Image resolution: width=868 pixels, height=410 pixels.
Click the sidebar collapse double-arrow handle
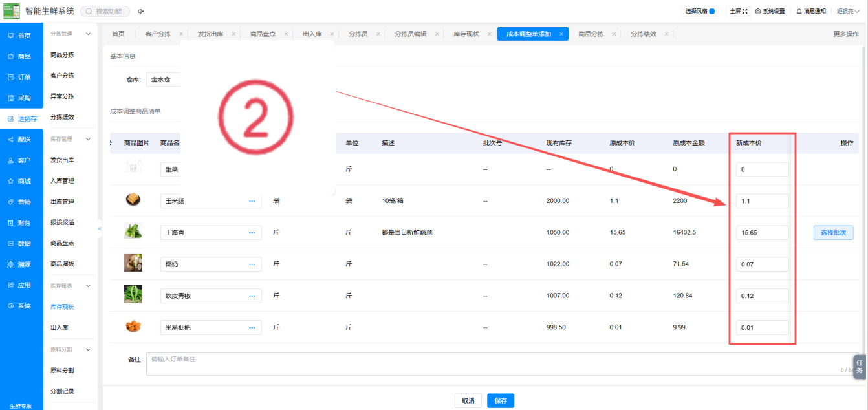tap(100, 228)
